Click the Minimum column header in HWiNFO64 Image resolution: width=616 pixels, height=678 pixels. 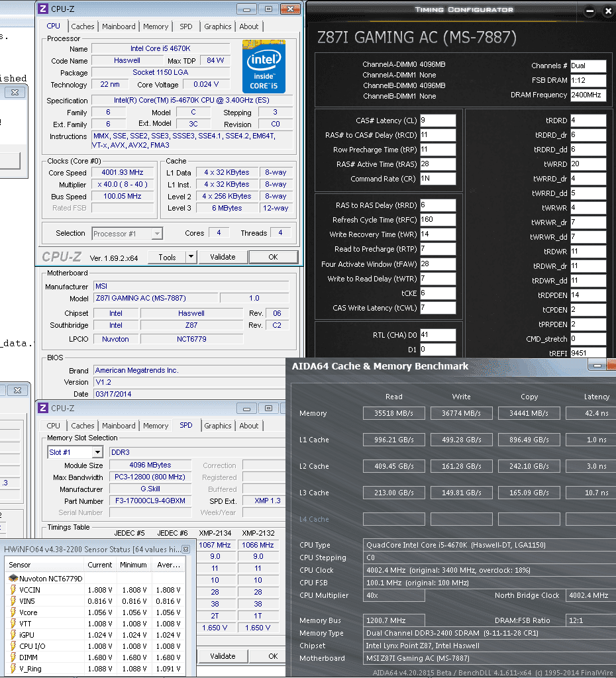[x=134, y=565]
